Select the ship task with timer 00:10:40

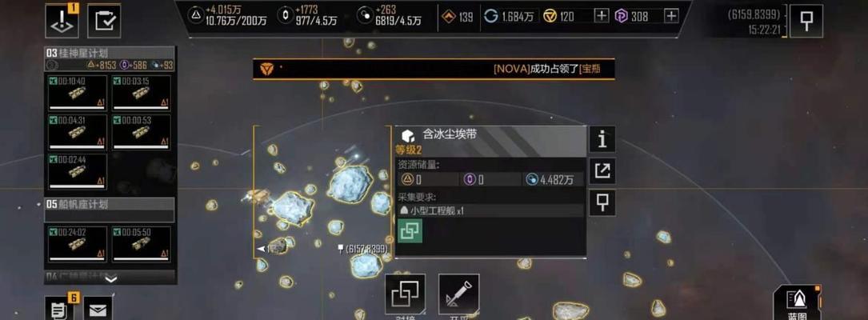click(x=78, y=93)
